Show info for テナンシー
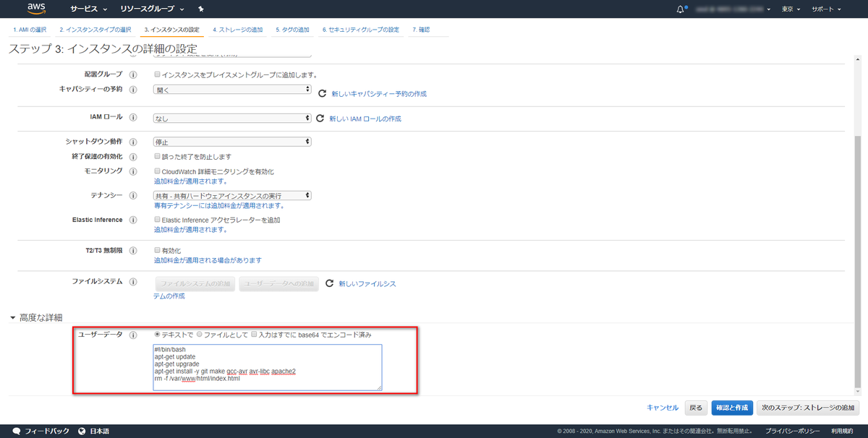 [x=133, y=195]
